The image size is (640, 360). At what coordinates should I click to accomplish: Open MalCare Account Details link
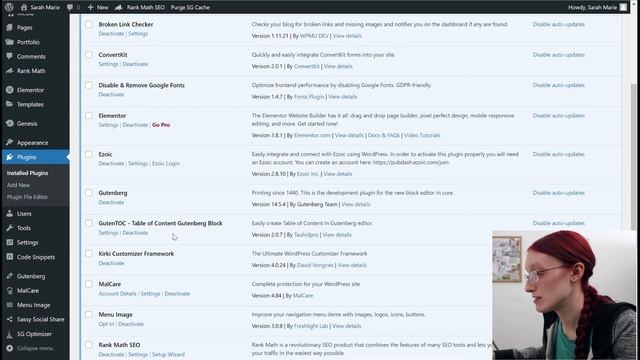pyautogui.click(x=118, y=293)
